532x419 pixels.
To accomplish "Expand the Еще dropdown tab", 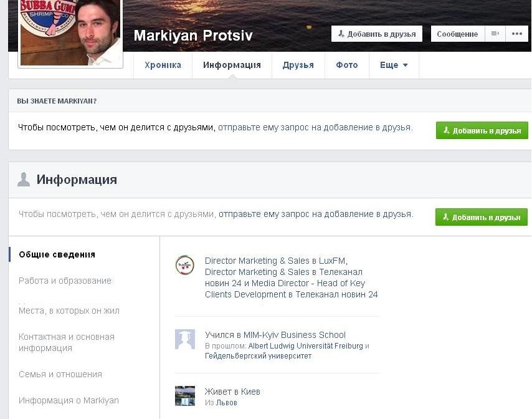I will [x=394, y=65].
